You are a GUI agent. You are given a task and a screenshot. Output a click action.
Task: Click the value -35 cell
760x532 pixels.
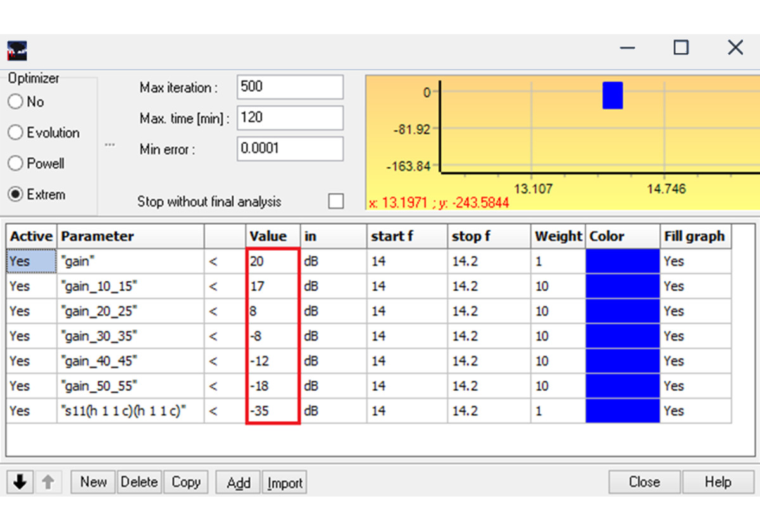pyautogui.click(x=273, y=410)
